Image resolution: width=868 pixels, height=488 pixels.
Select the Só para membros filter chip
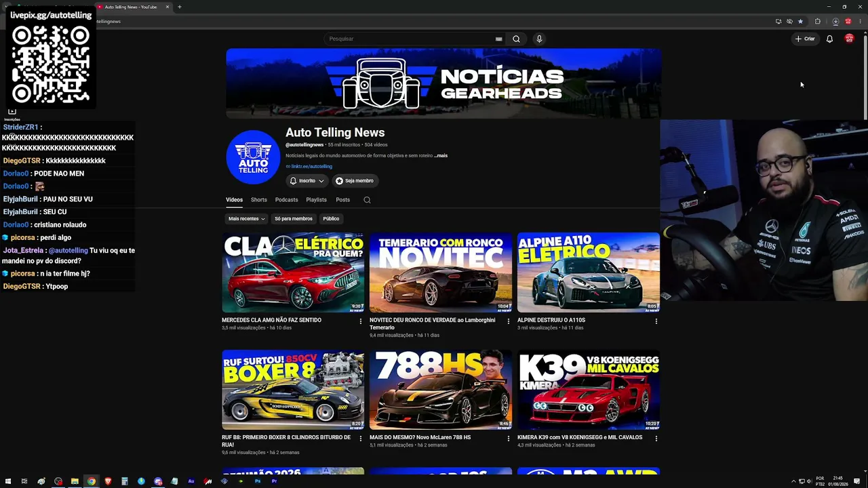294,219
